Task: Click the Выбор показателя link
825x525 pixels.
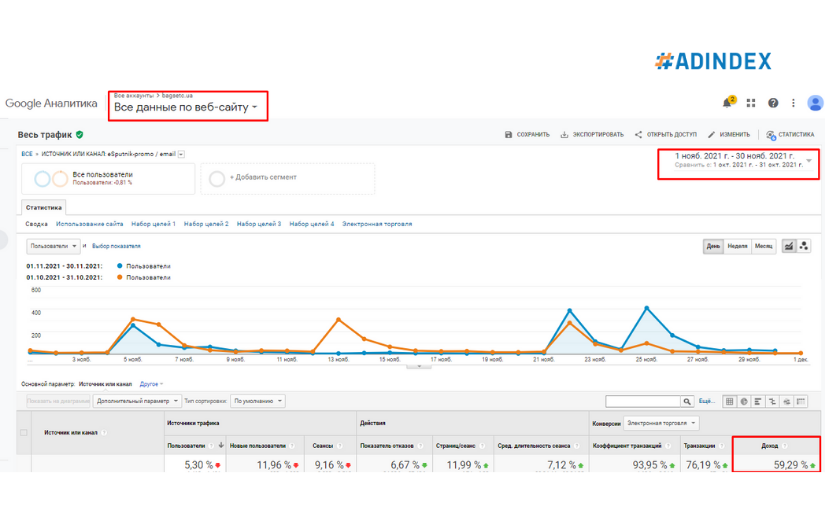Action: point(116,246)
